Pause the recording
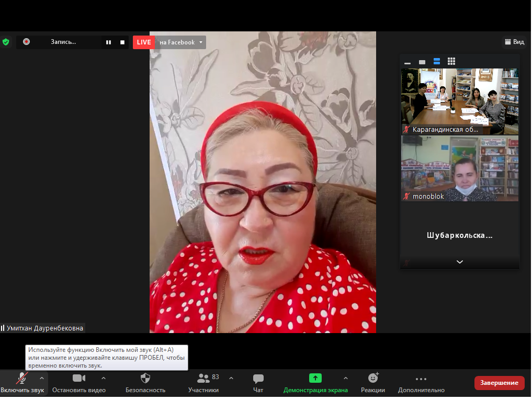The height and width of the screenshot is (400, 532). coord(108,42)
